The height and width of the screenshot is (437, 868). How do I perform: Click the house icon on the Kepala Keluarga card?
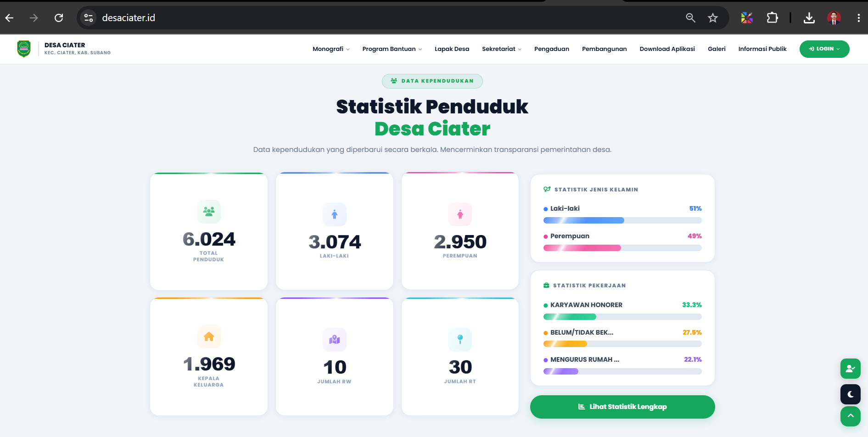[209, 337]
